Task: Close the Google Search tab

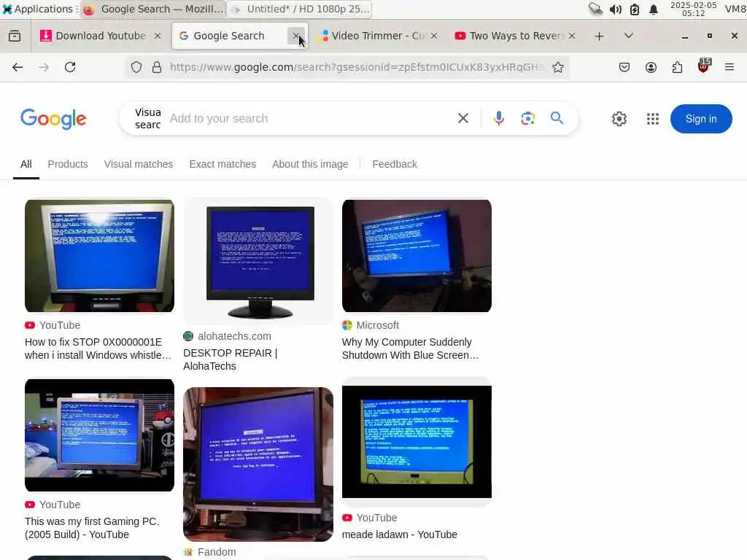Action: (295, 36)
